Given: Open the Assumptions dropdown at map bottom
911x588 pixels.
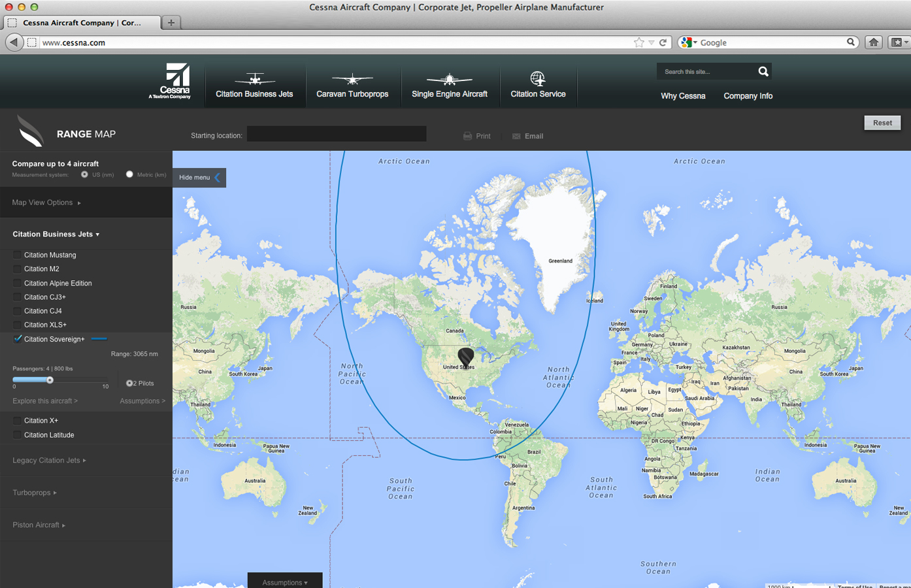Looking at the screenshot, I should coord(285,581).
